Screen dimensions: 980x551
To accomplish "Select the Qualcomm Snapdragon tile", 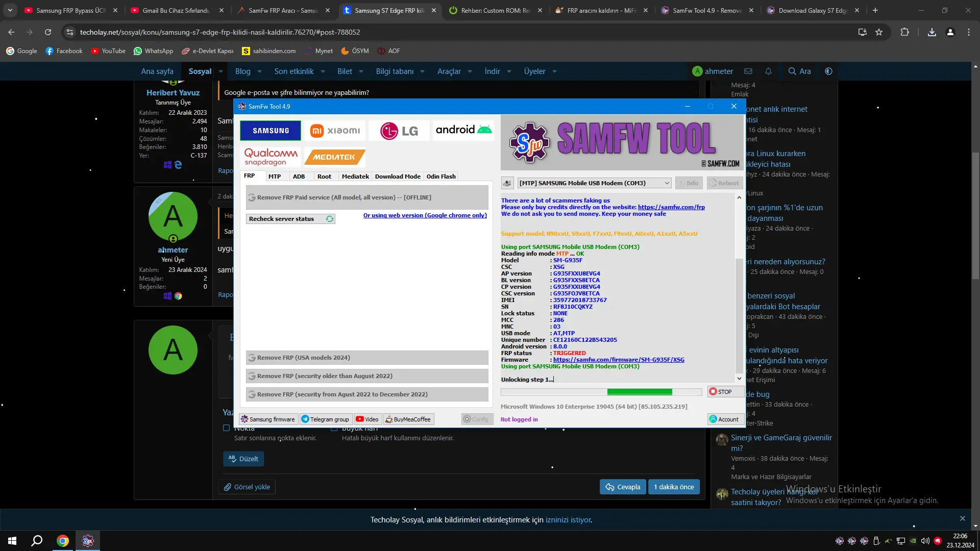I will point(271,157).
